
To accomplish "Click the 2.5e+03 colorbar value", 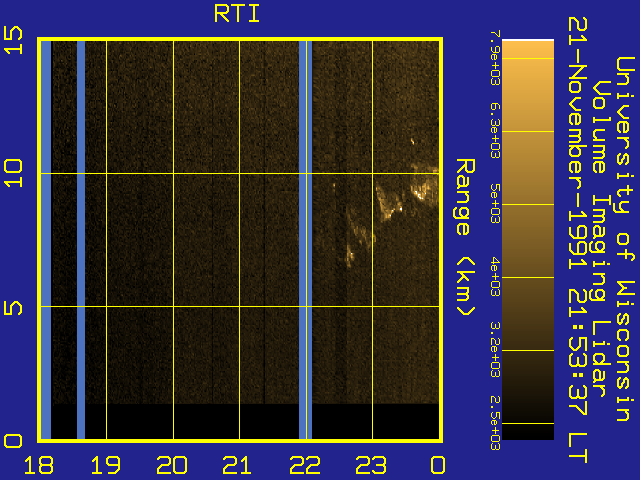I will click(495, 423).
